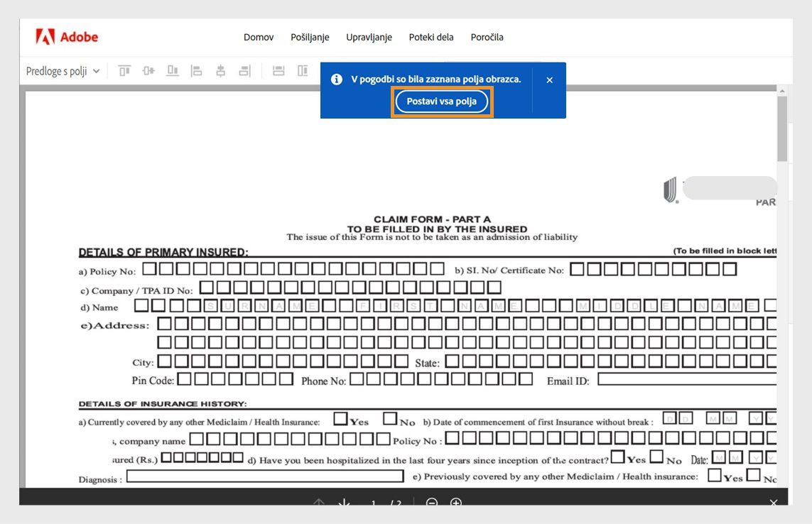
Task: Click the match field height icon
Action: click(303, 70)
